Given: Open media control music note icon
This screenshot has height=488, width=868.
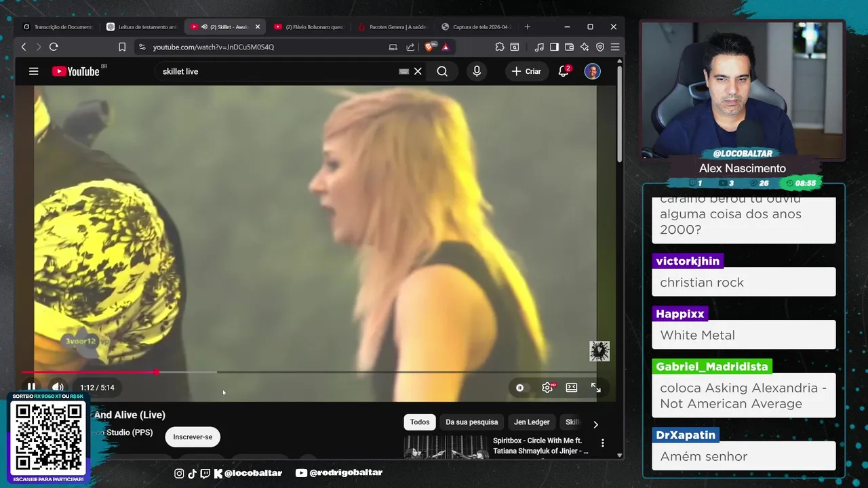Looking at the screenshot, I should (x=539, y=47).
